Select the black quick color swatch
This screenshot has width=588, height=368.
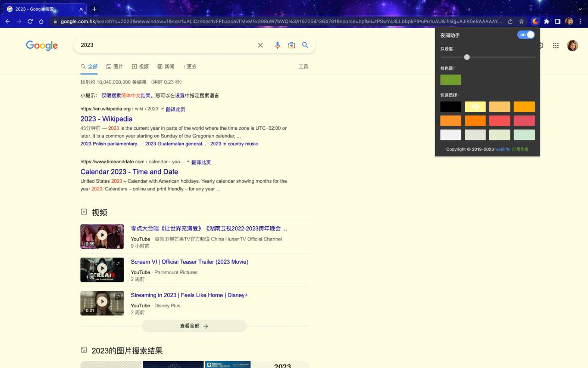tap(451, 107)
